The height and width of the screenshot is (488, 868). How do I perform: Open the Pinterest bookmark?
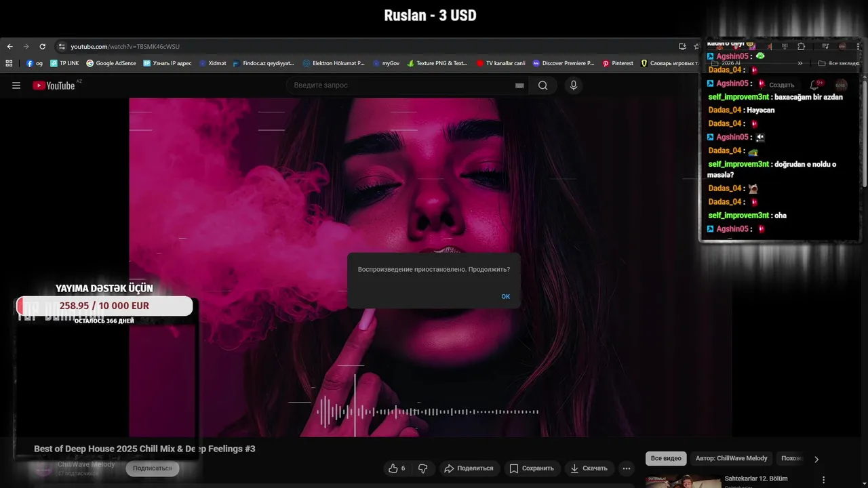coord(618,63)
